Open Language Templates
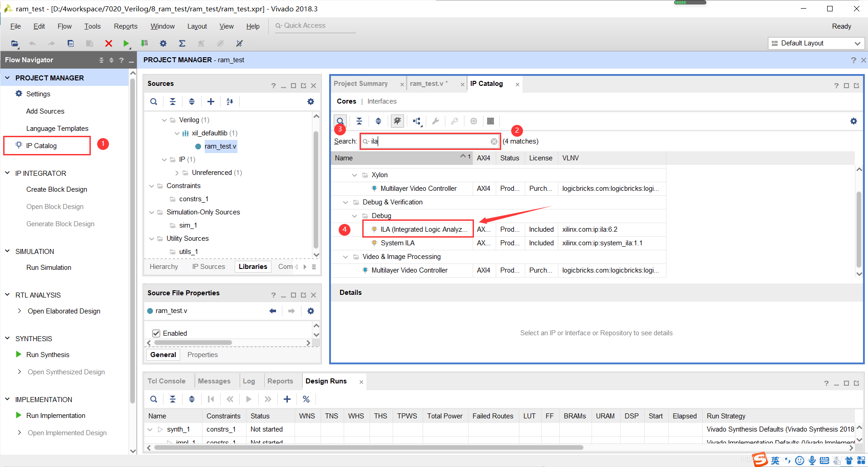868x467 pixels. [57, 129]
